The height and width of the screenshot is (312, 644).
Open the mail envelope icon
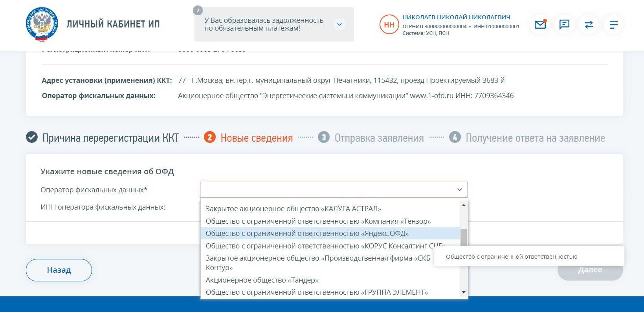click(540, 25)
